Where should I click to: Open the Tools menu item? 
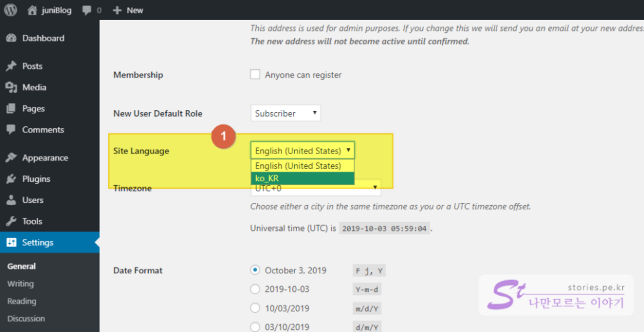pyautogui.click(x=32, y=221)
